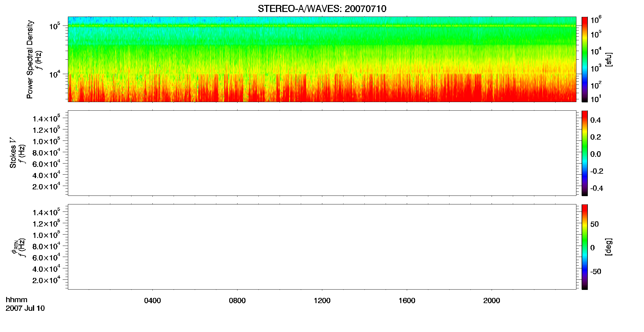This screenshot has height=332, width=644.
Task: Click the [deg] unit label
Action: coord(609,247)
